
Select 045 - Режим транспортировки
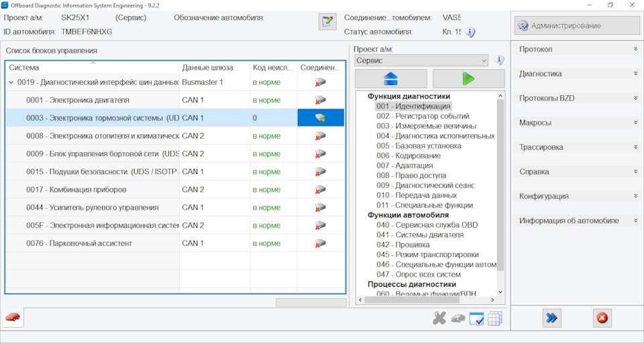427,255
